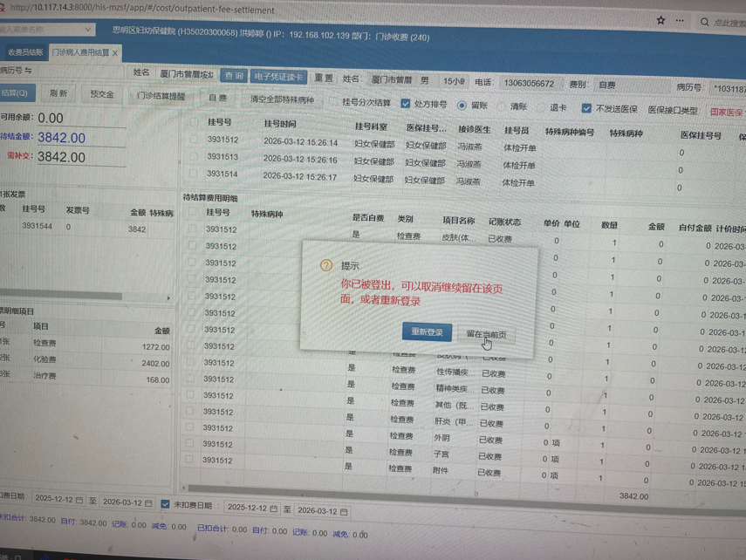The height and width of the screenshot is (560, 746).
Task: Click the 待结金额 value 3842.00
Action: [62, 138]
